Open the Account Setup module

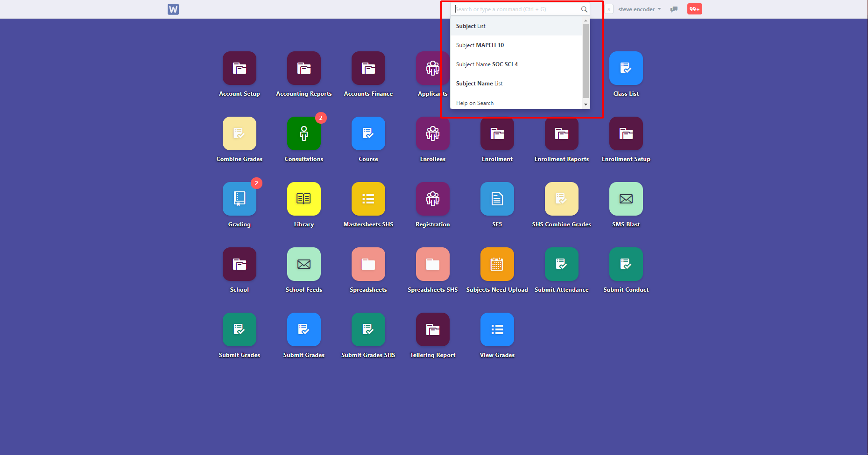[x=240, y=68]
